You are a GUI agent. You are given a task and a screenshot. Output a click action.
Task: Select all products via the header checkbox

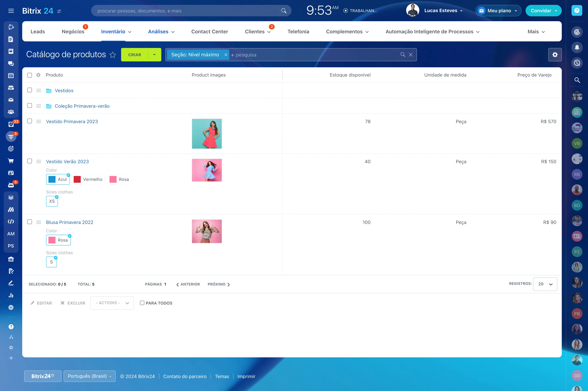click(x=30, y=75)
